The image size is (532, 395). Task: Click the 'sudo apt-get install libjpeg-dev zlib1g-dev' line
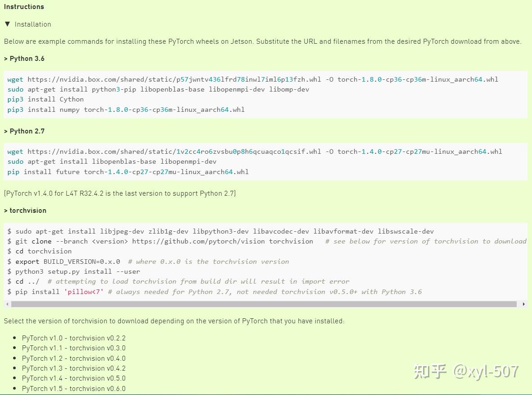pyautogui.click(x=221, y=231)
